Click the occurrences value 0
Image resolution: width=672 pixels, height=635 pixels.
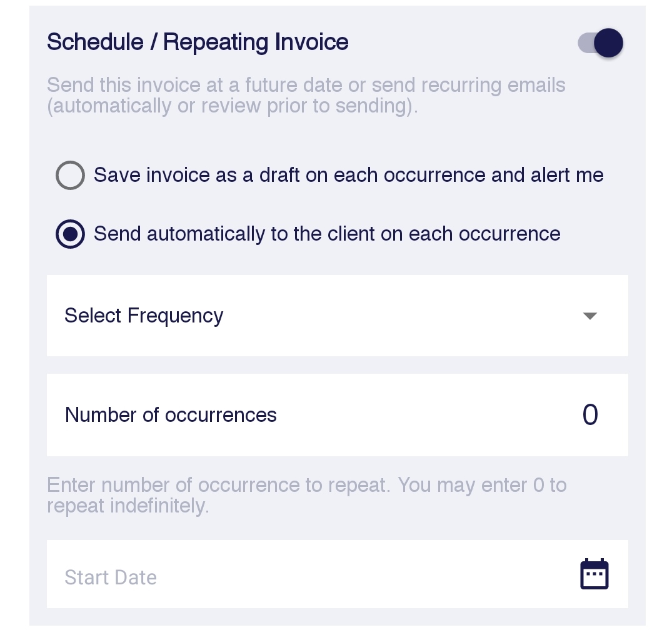point(589,415)
